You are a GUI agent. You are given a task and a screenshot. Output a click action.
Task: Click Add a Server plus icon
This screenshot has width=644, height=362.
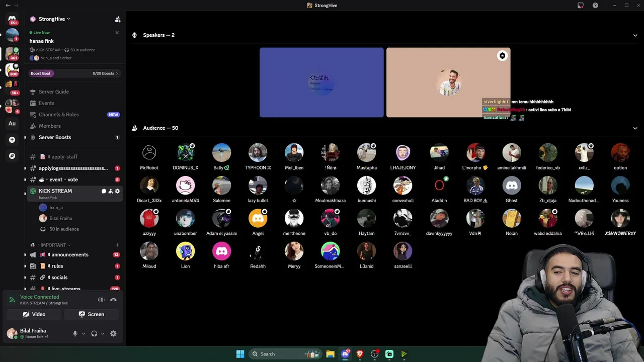click(12, 140)
